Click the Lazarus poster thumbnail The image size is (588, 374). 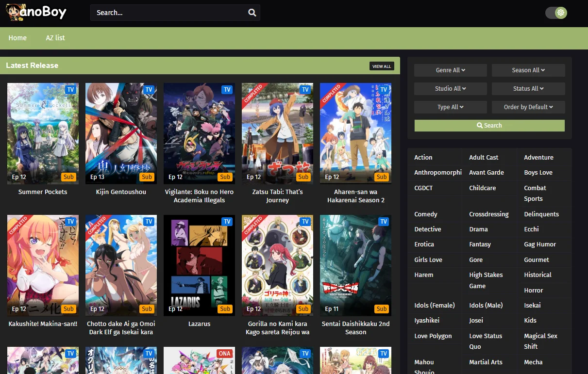point(199,265)
